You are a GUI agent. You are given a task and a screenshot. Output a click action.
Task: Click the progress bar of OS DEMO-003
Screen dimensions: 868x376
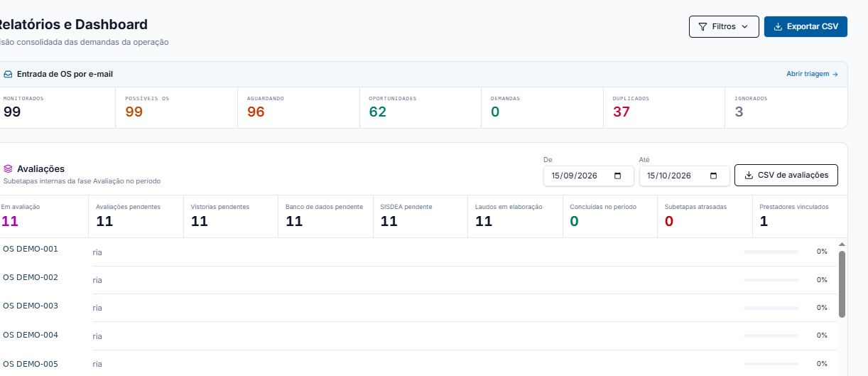click(771, 308)
